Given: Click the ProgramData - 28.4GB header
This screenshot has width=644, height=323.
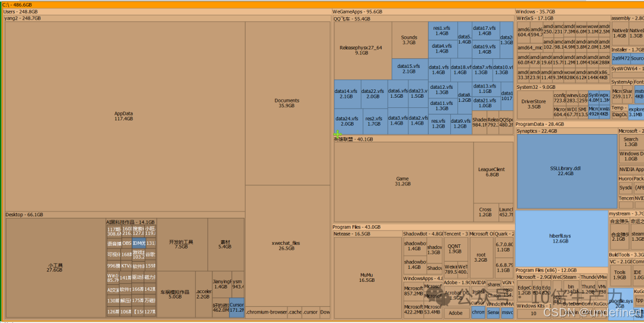Looking at the screenshot, I should [x=579, y=124].
